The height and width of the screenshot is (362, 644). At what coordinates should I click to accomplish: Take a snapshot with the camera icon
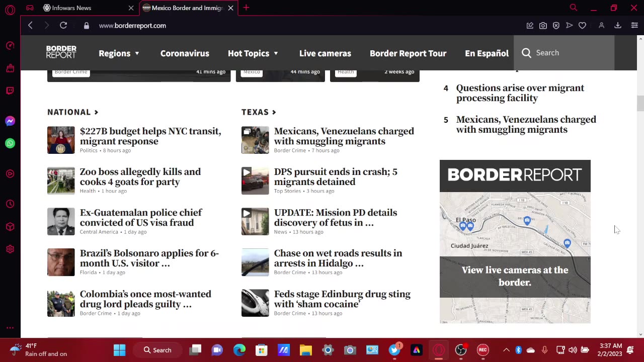tap(543, 25)
